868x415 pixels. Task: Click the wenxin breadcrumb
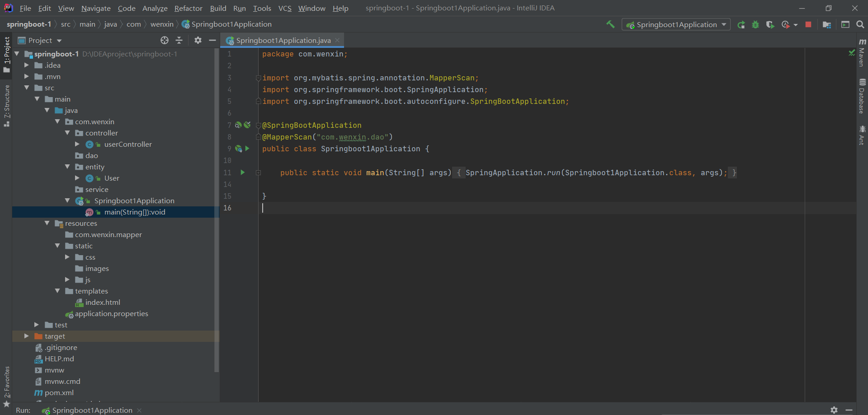(x=162, y=24)
